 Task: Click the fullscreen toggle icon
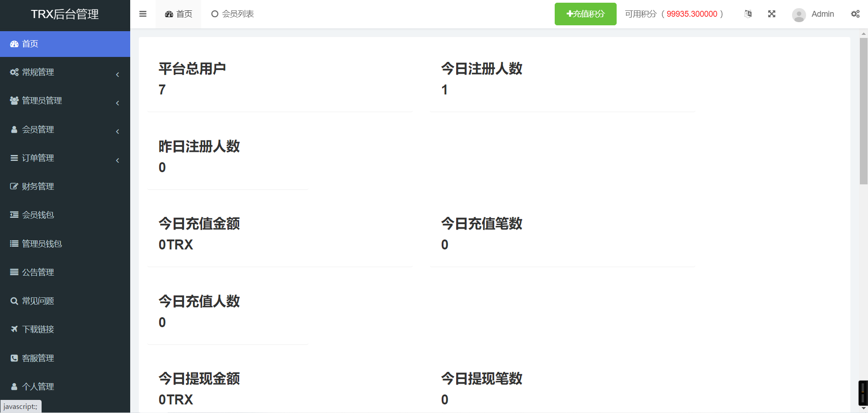pos(772,14)
